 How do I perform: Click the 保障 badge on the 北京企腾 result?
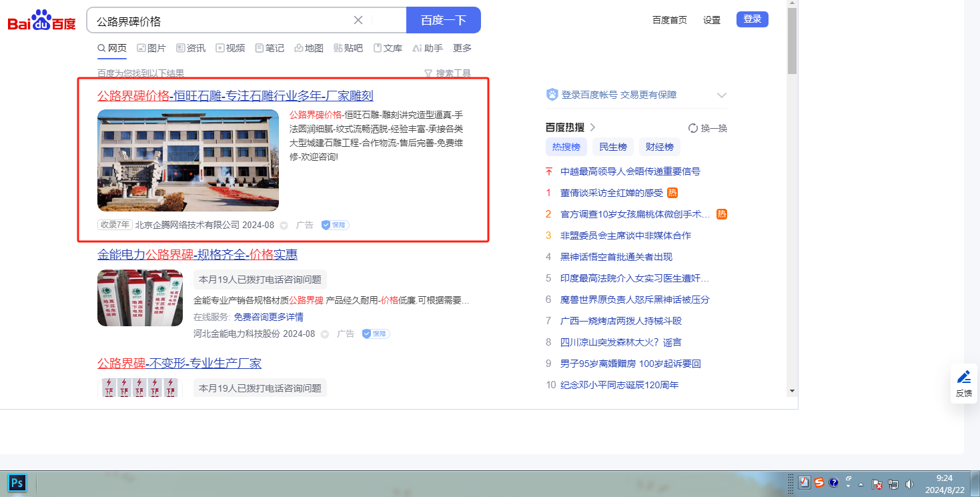335,225
